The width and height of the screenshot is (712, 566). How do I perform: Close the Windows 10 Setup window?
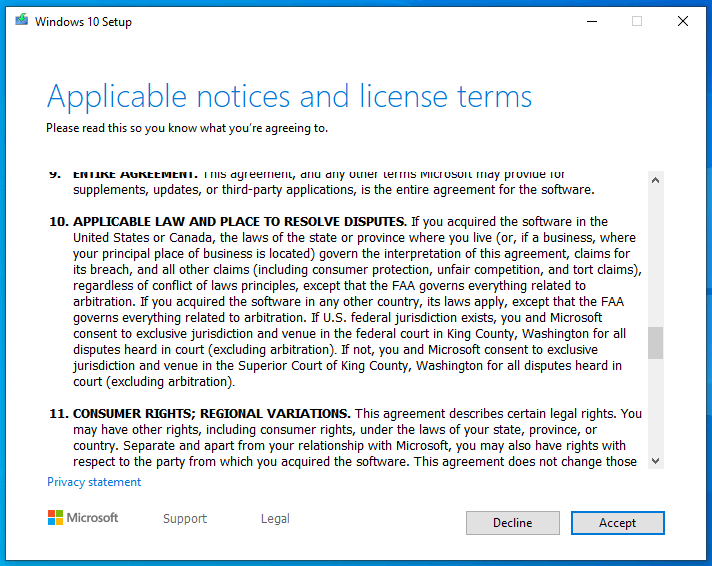[x=682, y=21]
